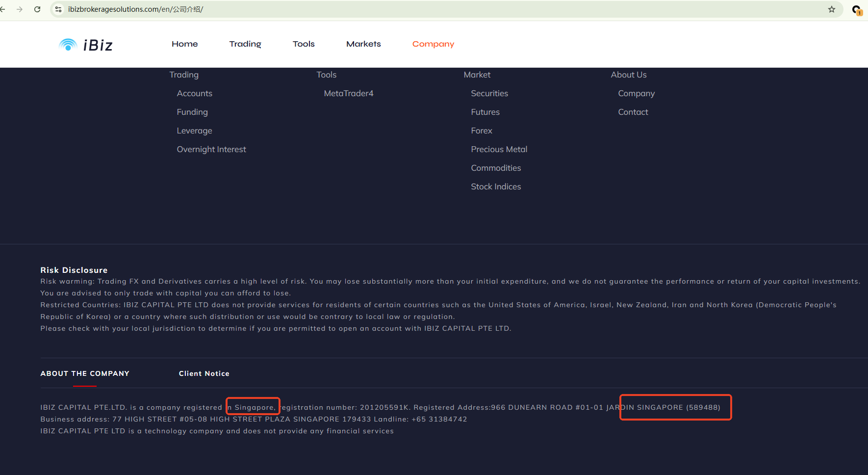Open the browser extension icon with badge
Screen dimensions: 868x475
(856, 10)
